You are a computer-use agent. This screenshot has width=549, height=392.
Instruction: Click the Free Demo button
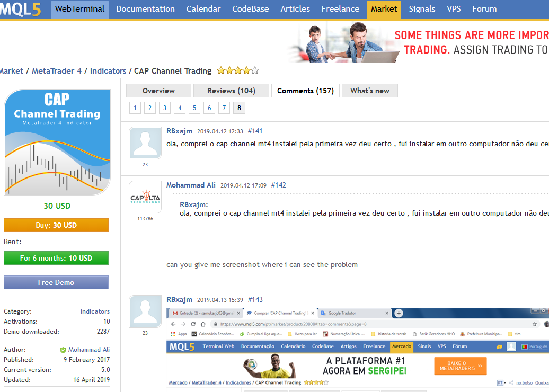click(x=56, y=282)
